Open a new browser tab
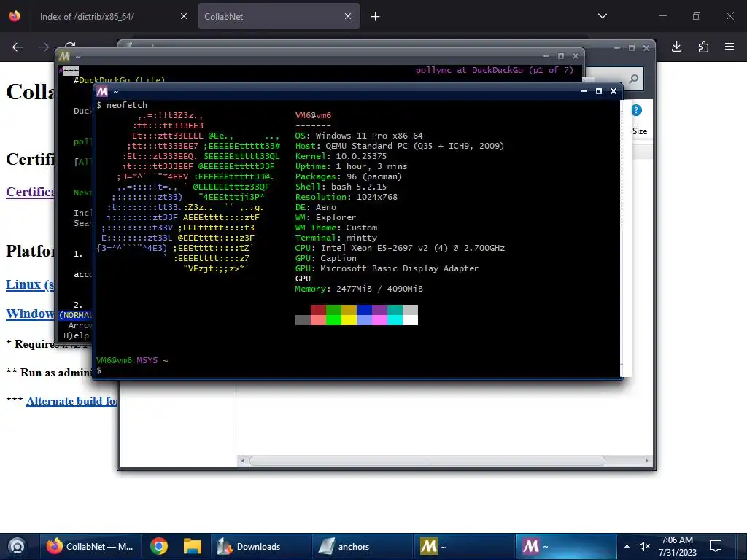Viewport: 747px width, 560px height. (x=376, y=17)
